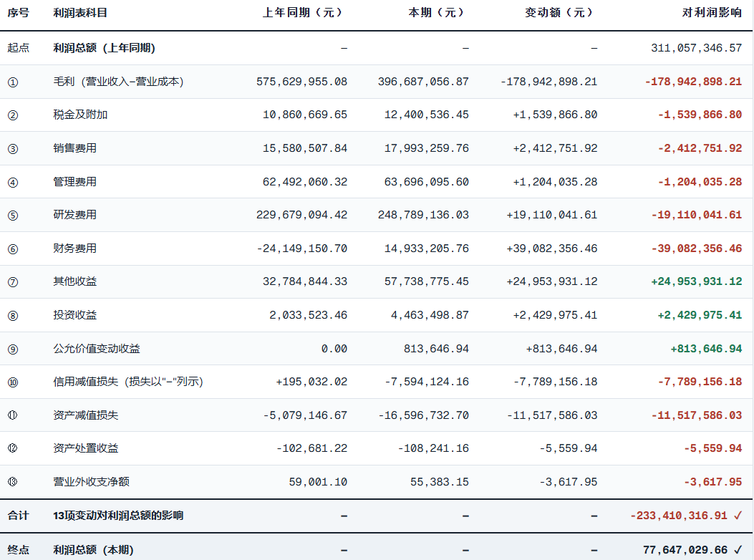Select the 13项变动对利润总额的影响 total label

(118, 516)
